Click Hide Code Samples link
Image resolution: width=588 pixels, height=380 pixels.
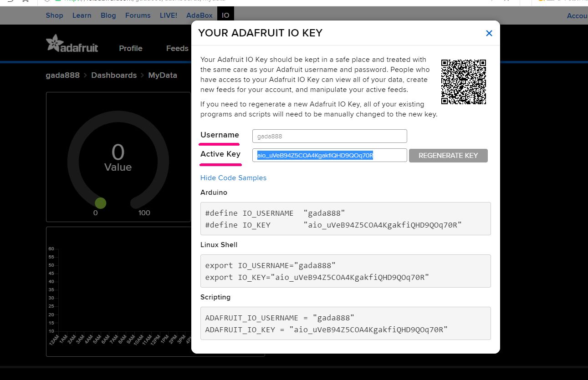[x=233, y=178]
